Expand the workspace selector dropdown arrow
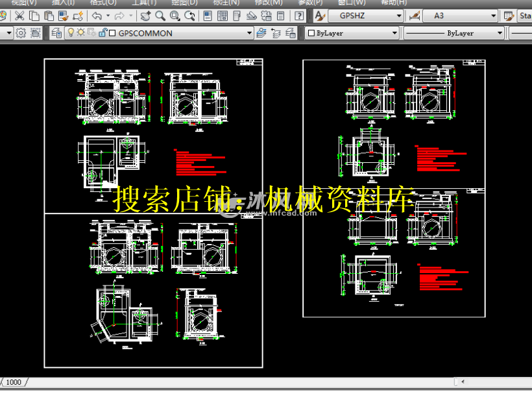 click(9, 33)
